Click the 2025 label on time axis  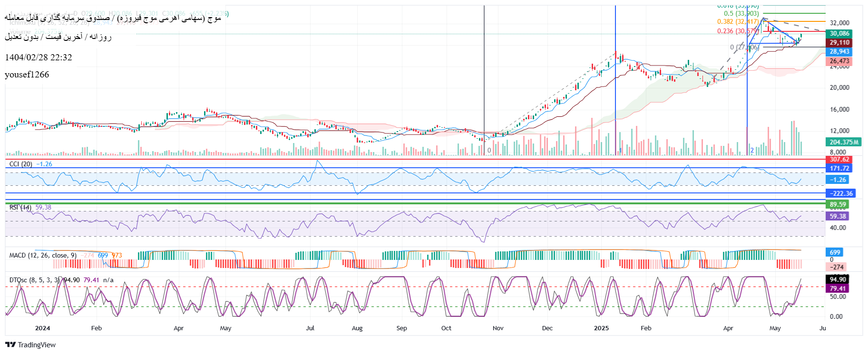tap(601, 328)
